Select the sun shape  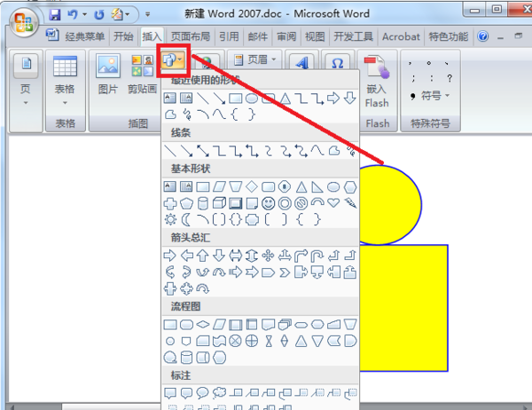tap(170, 219)
